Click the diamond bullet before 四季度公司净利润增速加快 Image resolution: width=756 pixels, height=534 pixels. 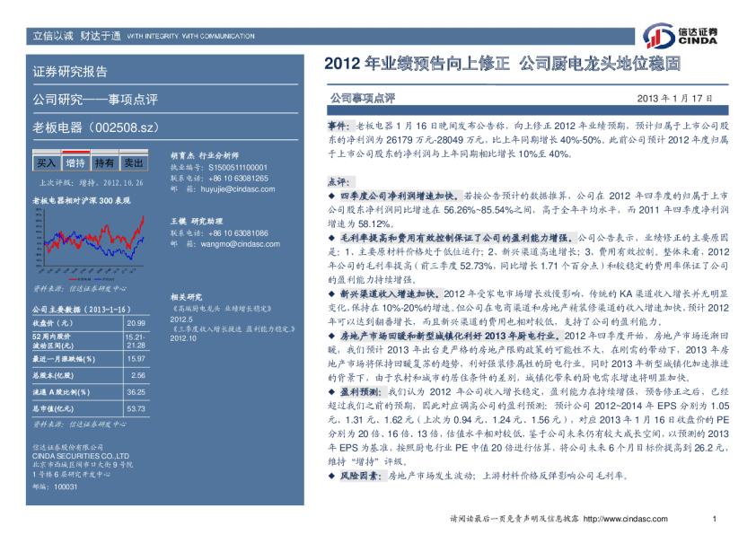[x=331, y=193]
